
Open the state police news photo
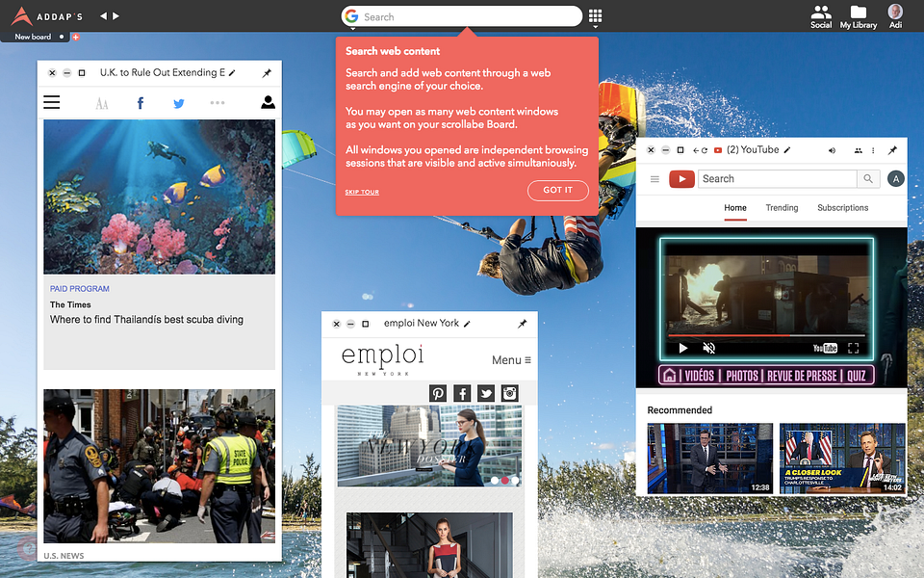[159, 466]
